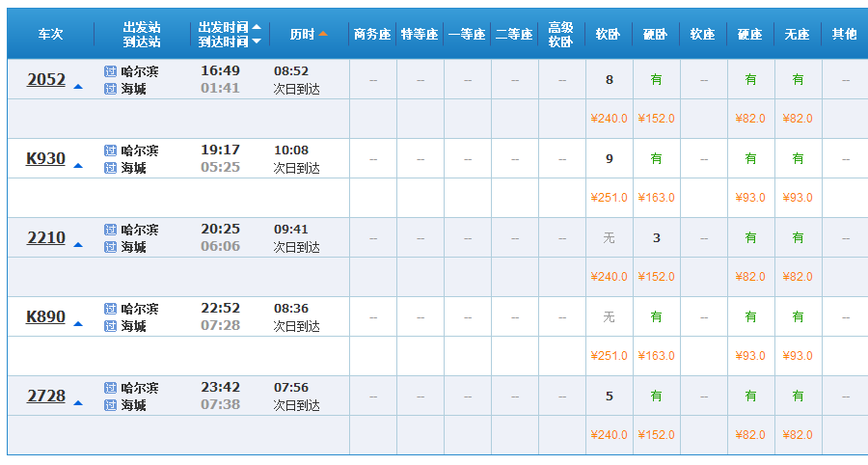Expand stop list arrow beside train 2728
This screenshot has width=868, height=465.
pyautogui.click(x=78, y=403)
